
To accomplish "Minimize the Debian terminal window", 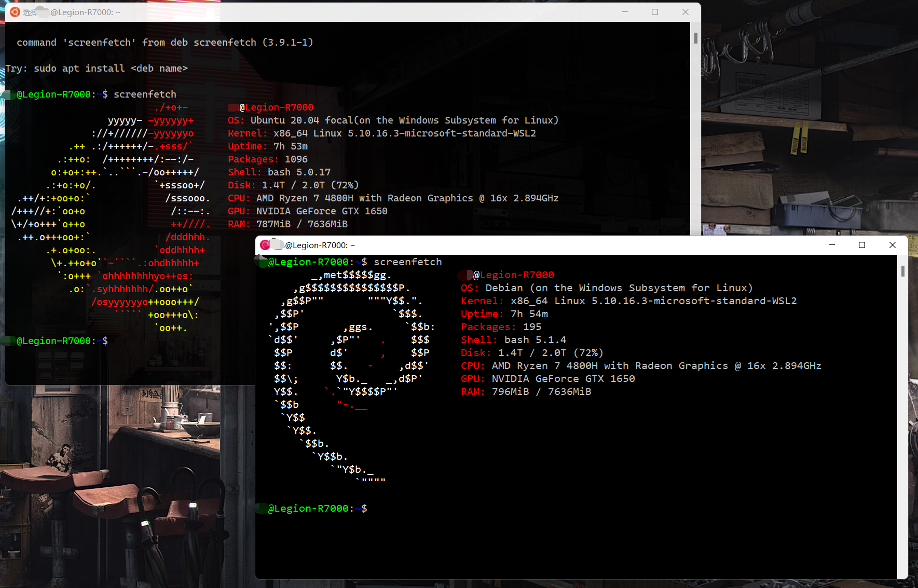I will [x=832, y=245].
